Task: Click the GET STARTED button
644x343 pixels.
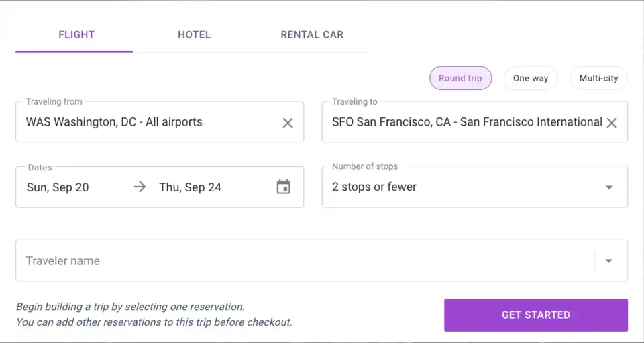Action: coord(535,315)
